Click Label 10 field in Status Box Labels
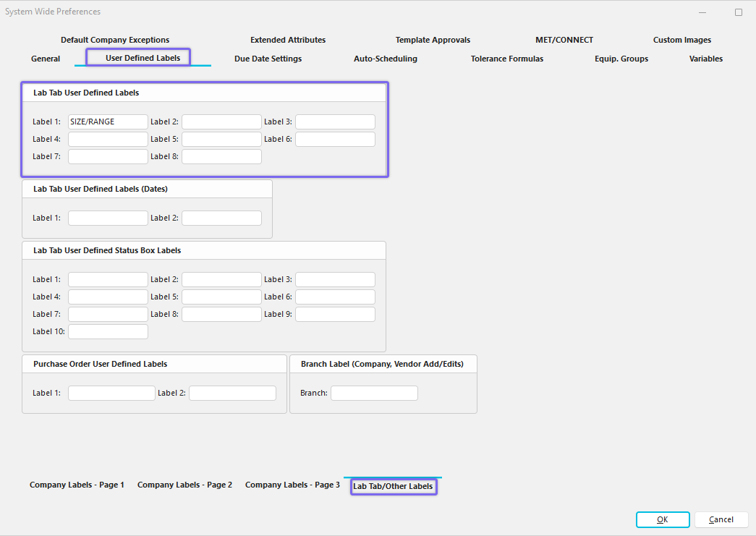Screen dimensions: 756x536 [108, 332]
